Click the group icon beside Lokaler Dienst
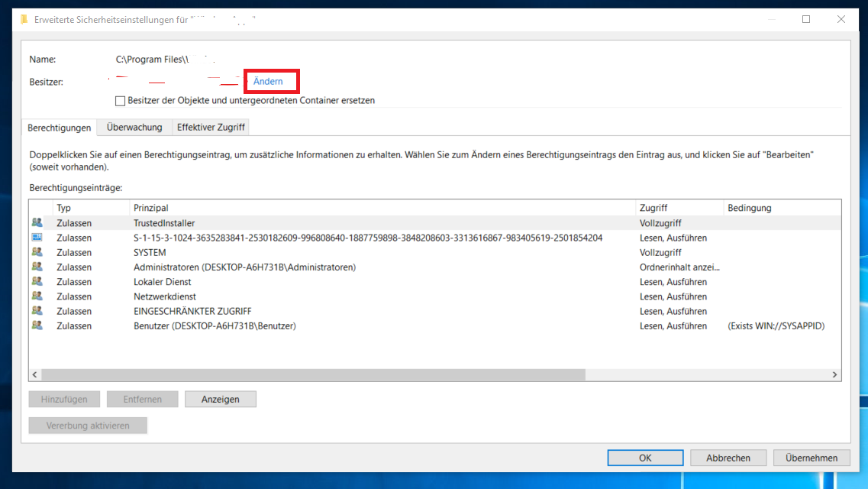This screenshot has width=868, height=489. pyautogui.click(x=37, y=281)
